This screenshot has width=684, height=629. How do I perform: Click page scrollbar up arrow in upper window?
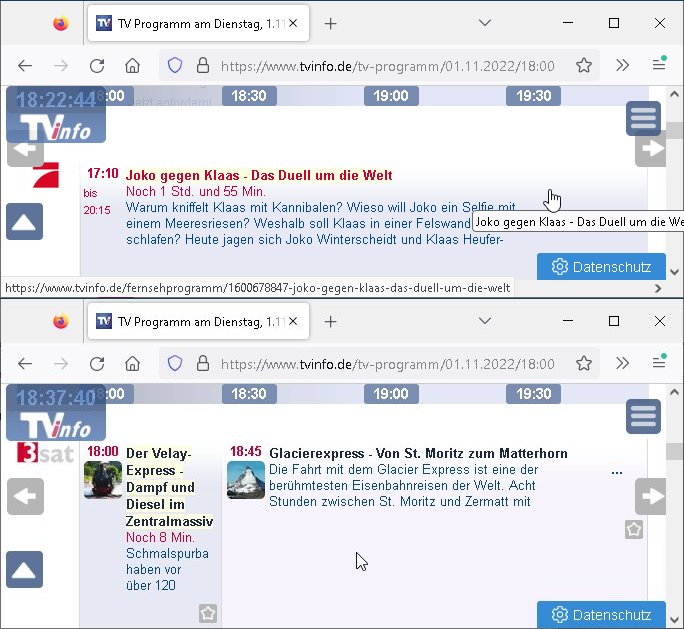674,94
